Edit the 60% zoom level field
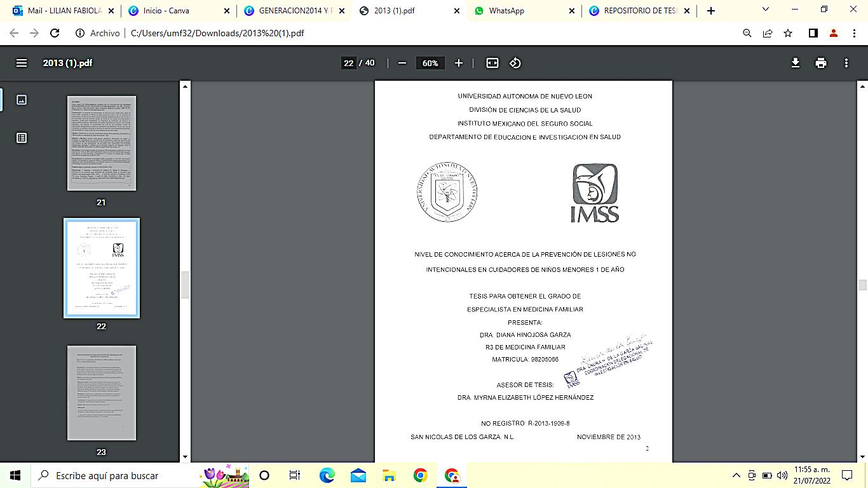 point(430,63)
